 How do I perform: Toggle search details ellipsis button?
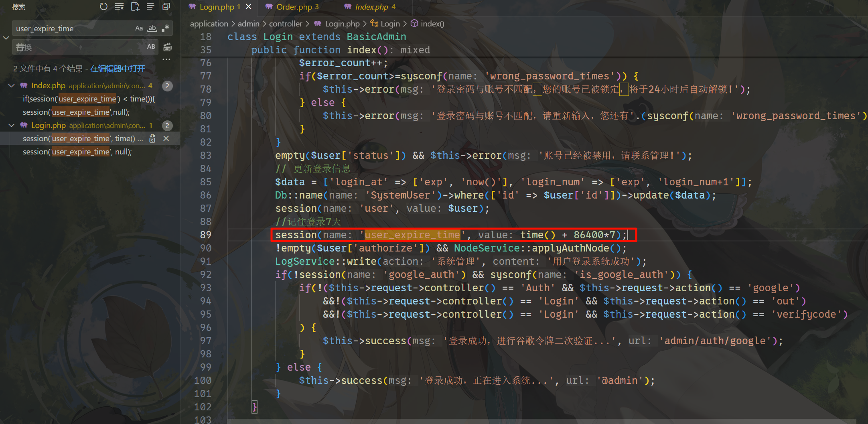tap(166, 59)
